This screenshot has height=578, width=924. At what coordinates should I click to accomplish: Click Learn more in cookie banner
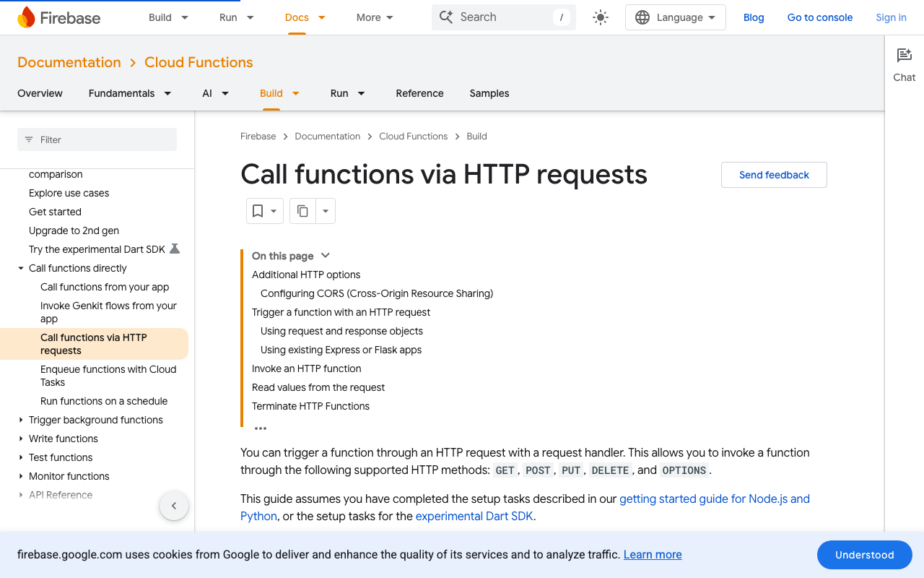tap(653, 555)
